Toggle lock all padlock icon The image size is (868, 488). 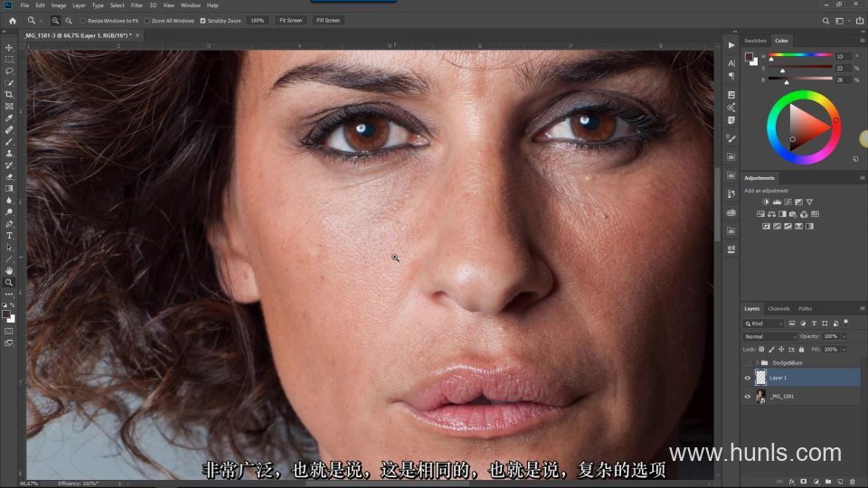pos(801,350)
